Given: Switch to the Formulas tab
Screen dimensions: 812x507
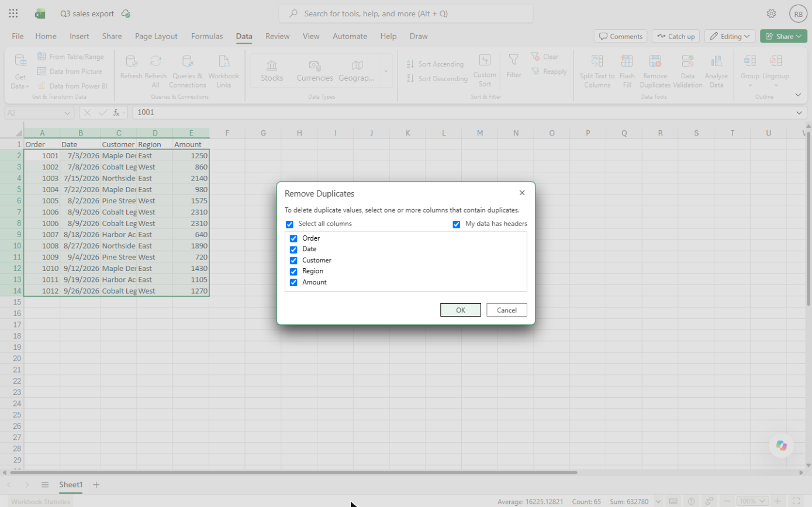Looking at the screenshot, I should point(207,36).
